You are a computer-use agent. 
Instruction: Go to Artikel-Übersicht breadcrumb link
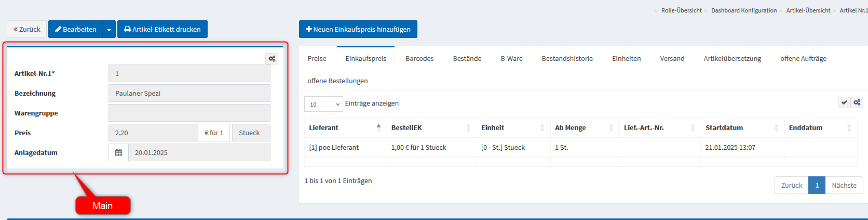point(808,10)
